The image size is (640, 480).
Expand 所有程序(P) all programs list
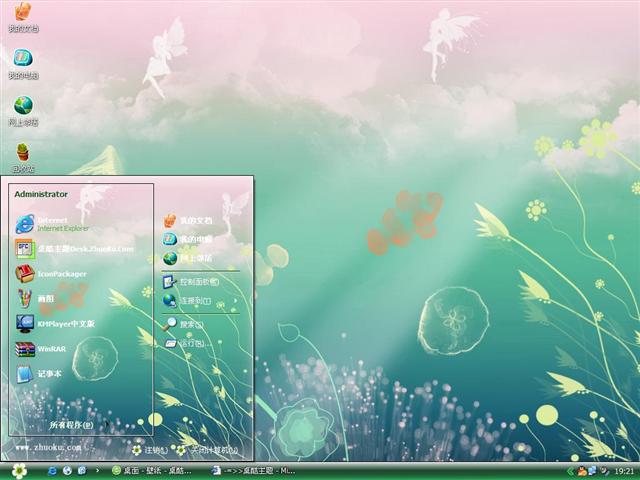pos(78,425)
